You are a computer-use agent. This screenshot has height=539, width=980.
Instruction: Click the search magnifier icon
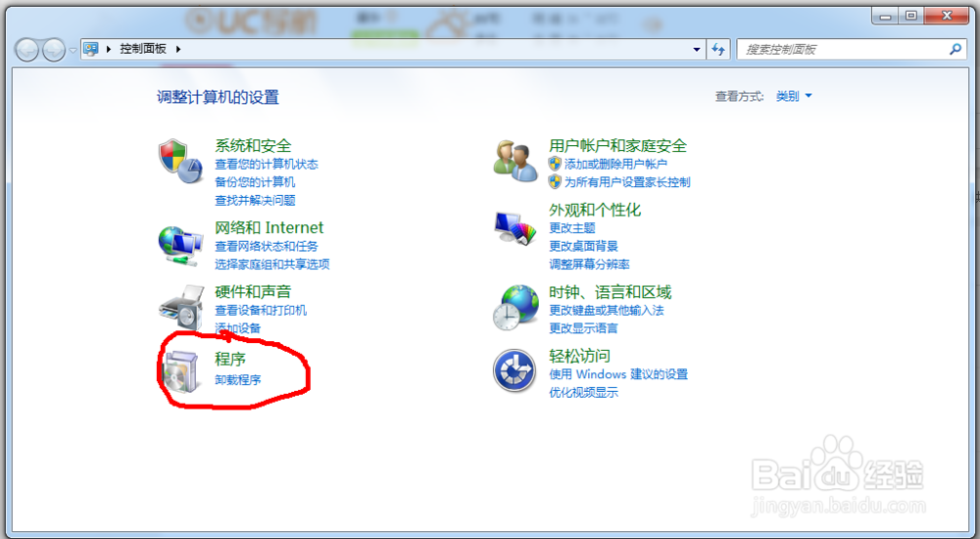(955, 49)
